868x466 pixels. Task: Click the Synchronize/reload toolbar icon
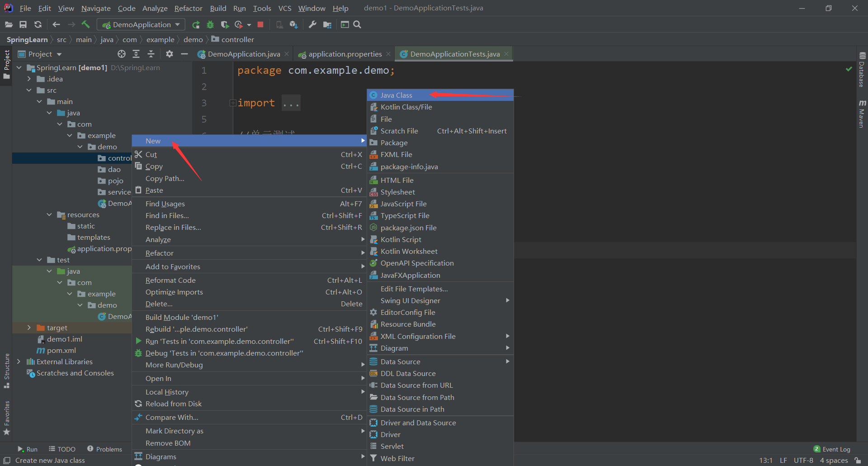(x=38, y=24)
